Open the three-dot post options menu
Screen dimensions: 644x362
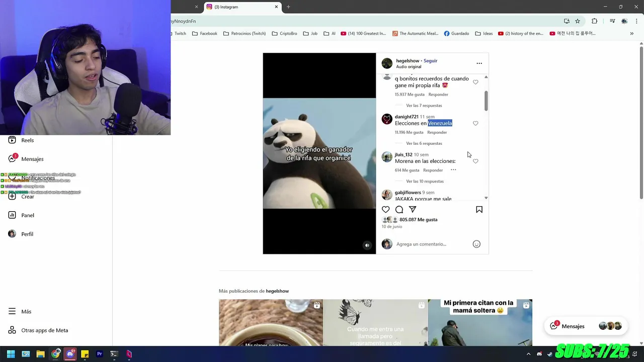479,63
